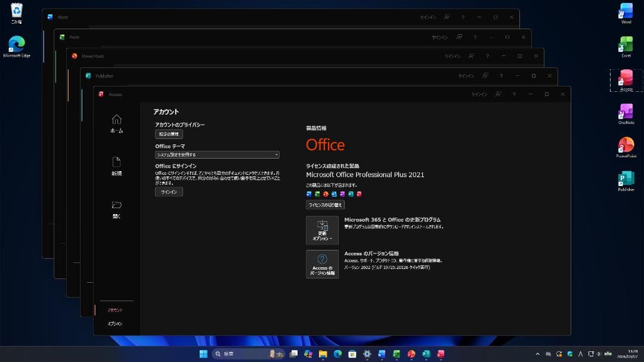The width and height of the screenshot is (644, 362).
Task: Switch to the オプション menu item
Action: 115,323
